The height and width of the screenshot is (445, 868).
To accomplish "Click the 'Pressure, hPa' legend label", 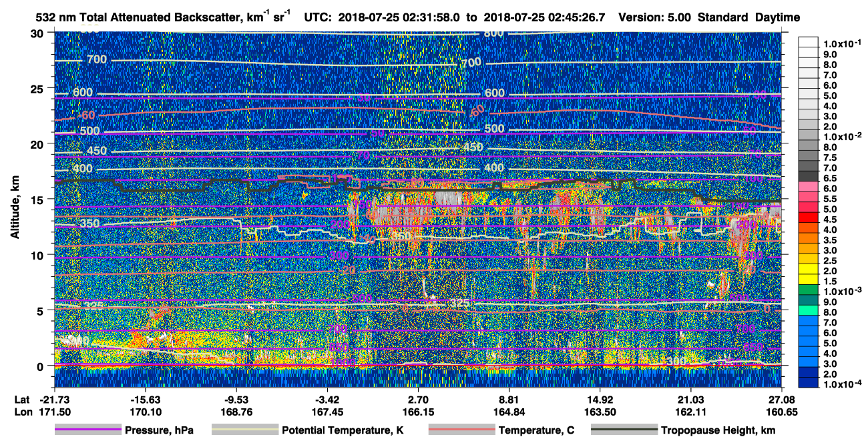I will 160,430.
